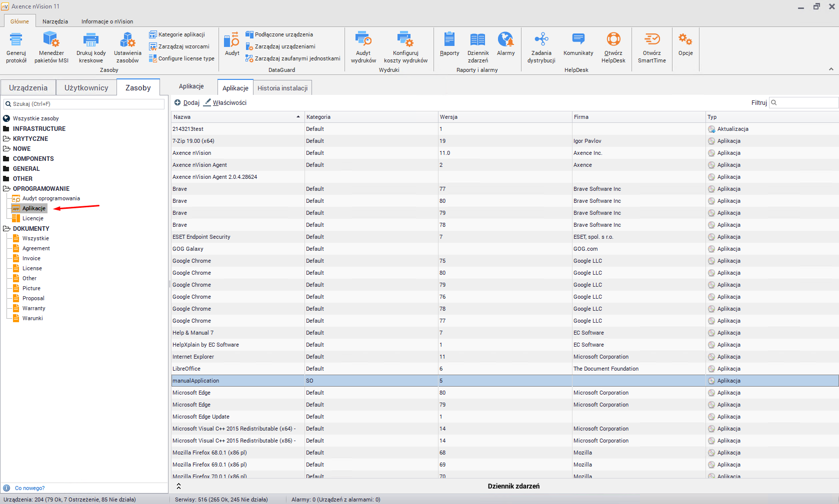Open the Alarmy icon
The height and width of the screenshot is (504, 839).
[x=505, y=40]
